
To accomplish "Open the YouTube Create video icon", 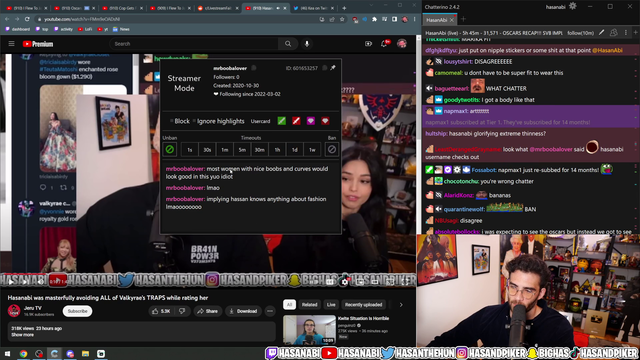I will (368, 44).
